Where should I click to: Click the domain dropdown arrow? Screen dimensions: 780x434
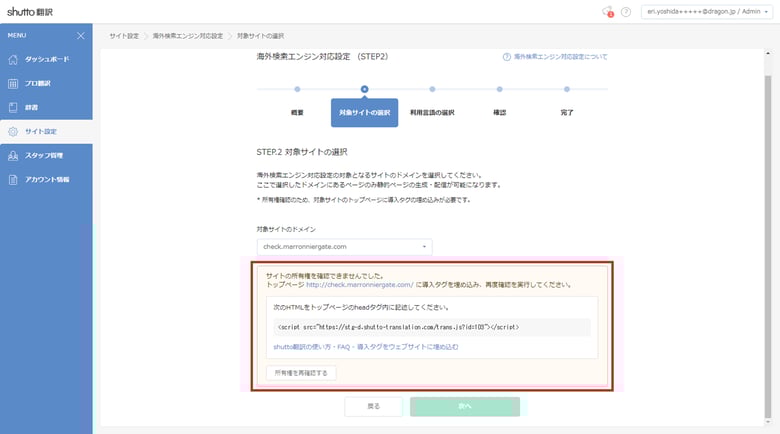coord(424,246)
